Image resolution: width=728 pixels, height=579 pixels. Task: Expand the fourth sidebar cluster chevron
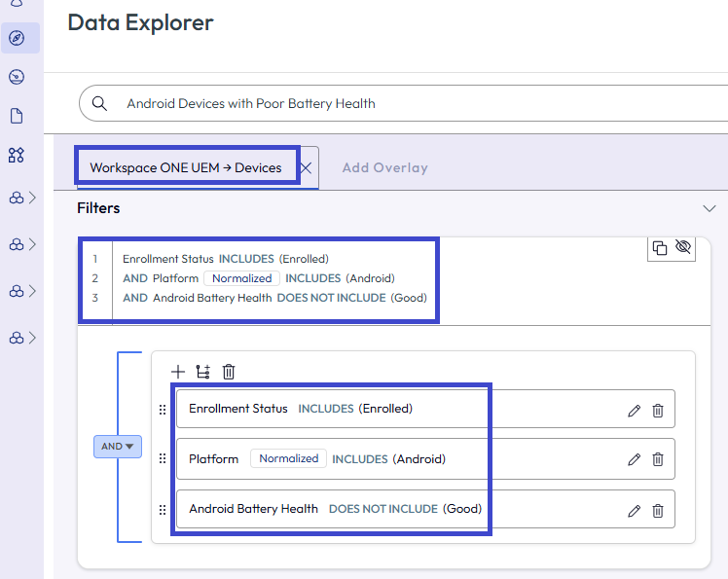(x=32, y=338)
